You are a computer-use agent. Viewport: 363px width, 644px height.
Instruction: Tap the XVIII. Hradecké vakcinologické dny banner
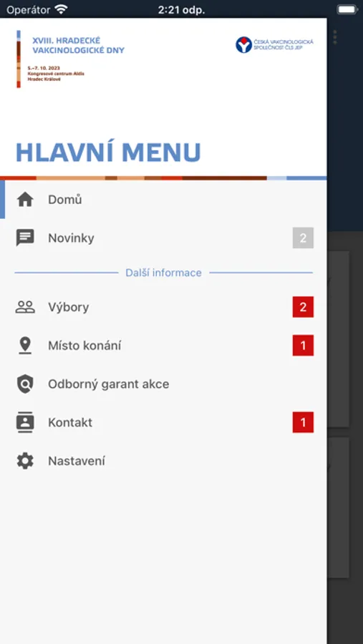coord(71,59)
